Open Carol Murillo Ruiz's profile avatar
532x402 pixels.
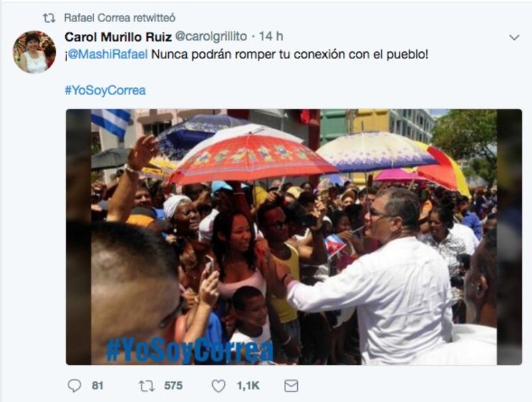coord(35,52)
